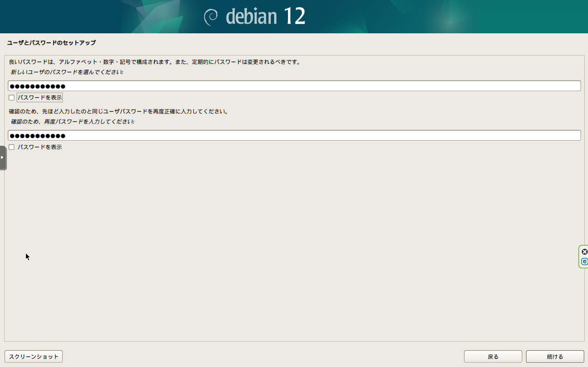588x367 pixels.
Task: Select the teal "e" icon on the right edge widget
Action: [584, 261]
